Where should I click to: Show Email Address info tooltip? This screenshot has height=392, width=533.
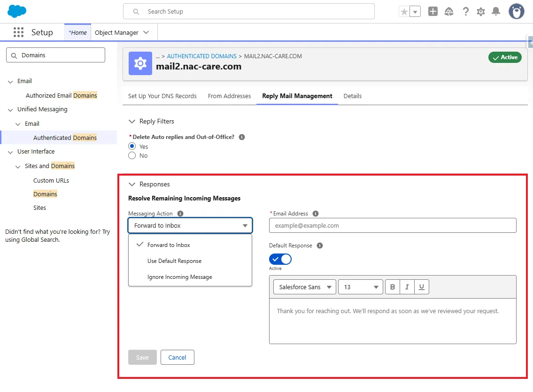point(316,214)
